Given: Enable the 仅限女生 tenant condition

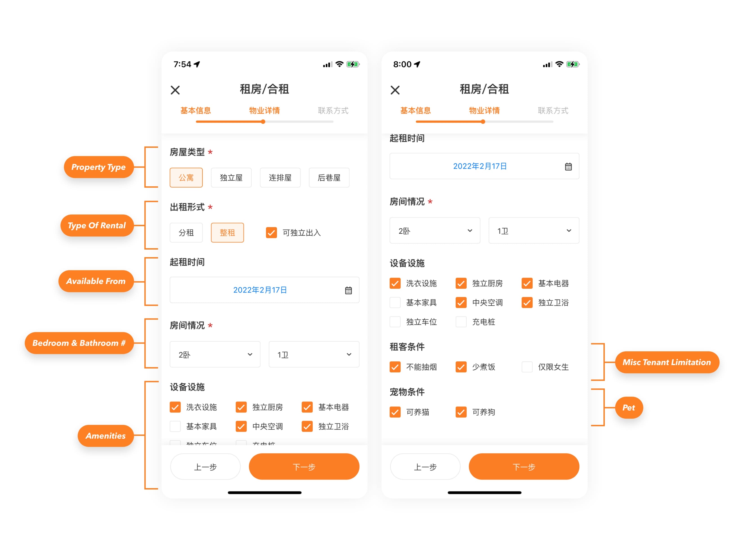Looking at the screenshot, I should coord(527,367).
